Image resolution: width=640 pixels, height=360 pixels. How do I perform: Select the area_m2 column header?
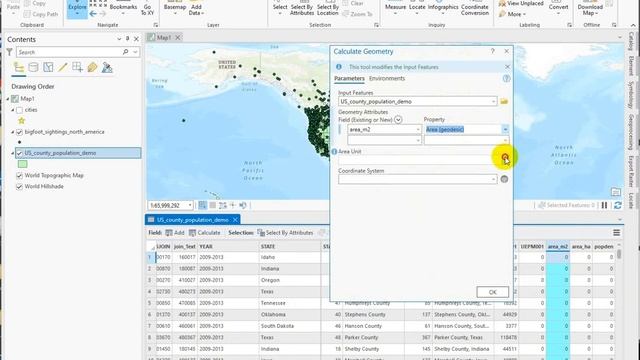tap(557, 247)
